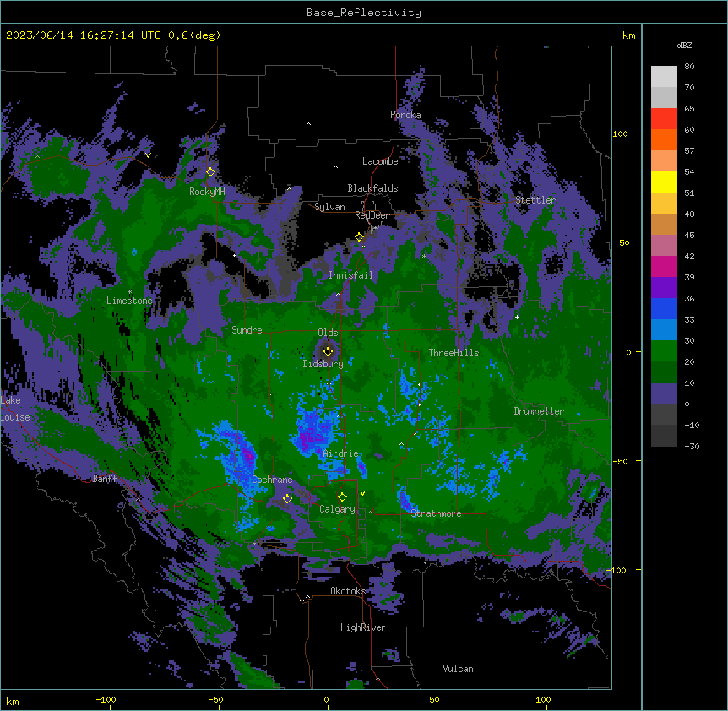Select the yellow diamond marker between Olds and Didsbury
The image size is (728, 711).
pyautogui.click(x=328, y=352)
